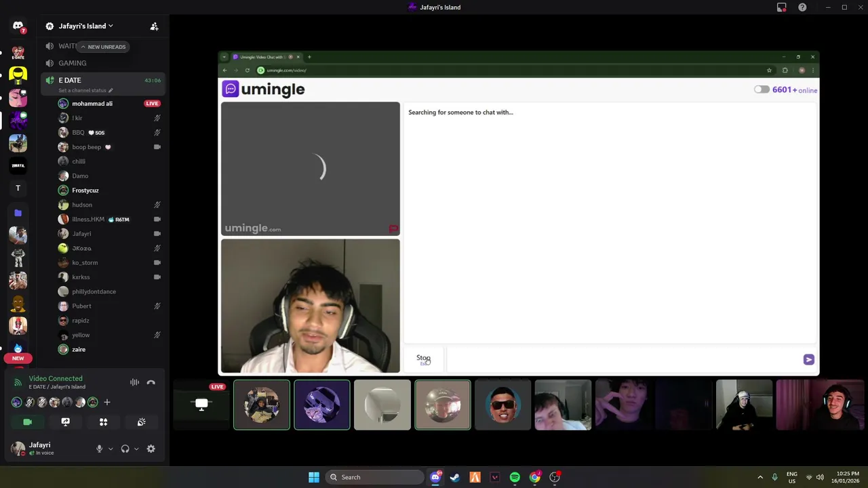The width and height of the screenshot is (868, 488).
Task: Click the voice connection signal icon
Action: click(x=18, y=382)
